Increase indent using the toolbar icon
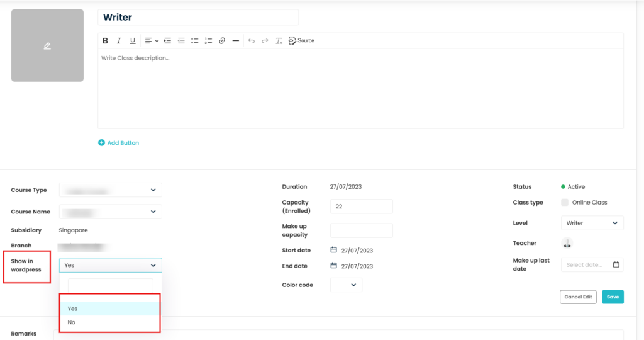This screenshot has height=340, width=644. point(167,41)
